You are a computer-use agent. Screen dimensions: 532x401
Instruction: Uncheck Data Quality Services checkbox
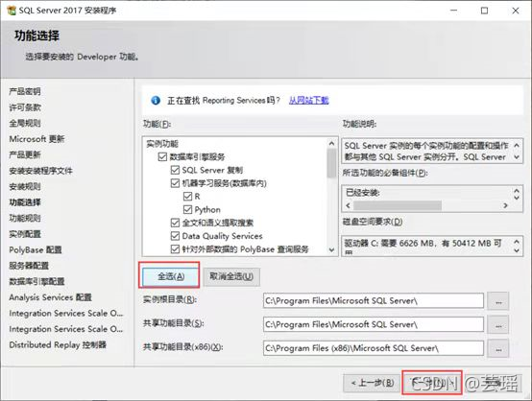point(175,236)
